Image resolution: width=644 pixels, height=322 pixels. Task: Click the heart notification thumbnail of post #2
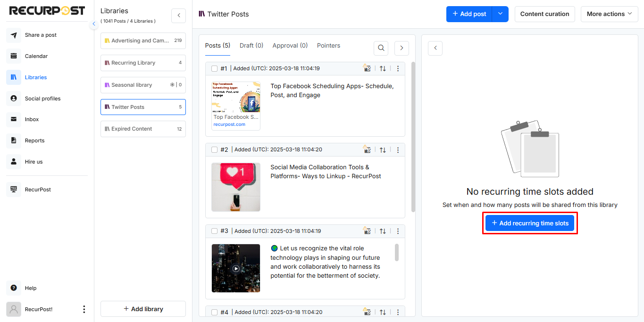[236, 187]
